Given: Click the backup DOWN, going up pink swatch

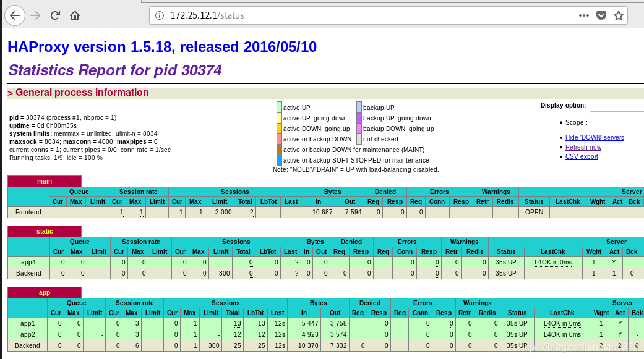Looking at the screenshot, I should (x=359, y=129).
